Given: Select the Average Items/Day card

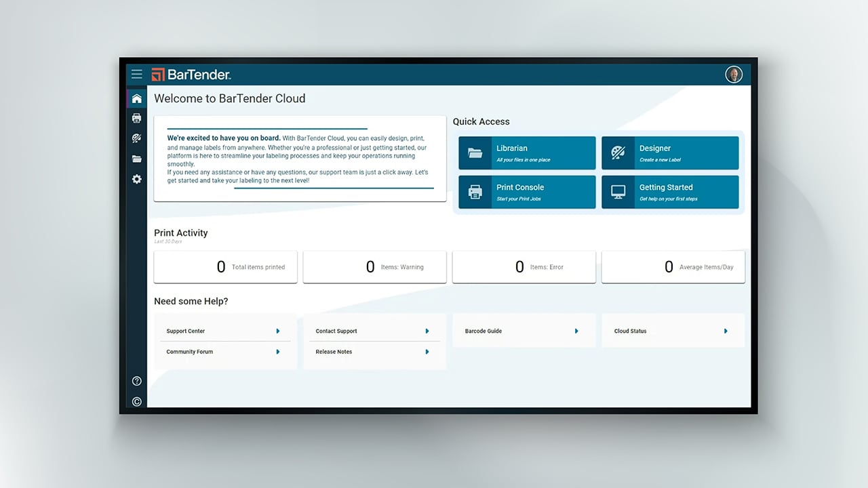Looking at the screenshot, I should pos(673,267).
